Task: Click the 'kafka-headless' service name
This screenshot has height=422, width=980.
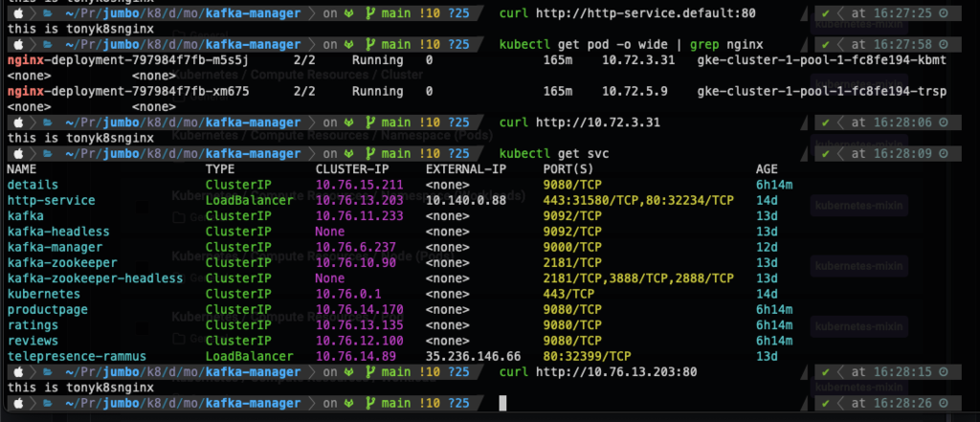Action: (x=58, y=232)
